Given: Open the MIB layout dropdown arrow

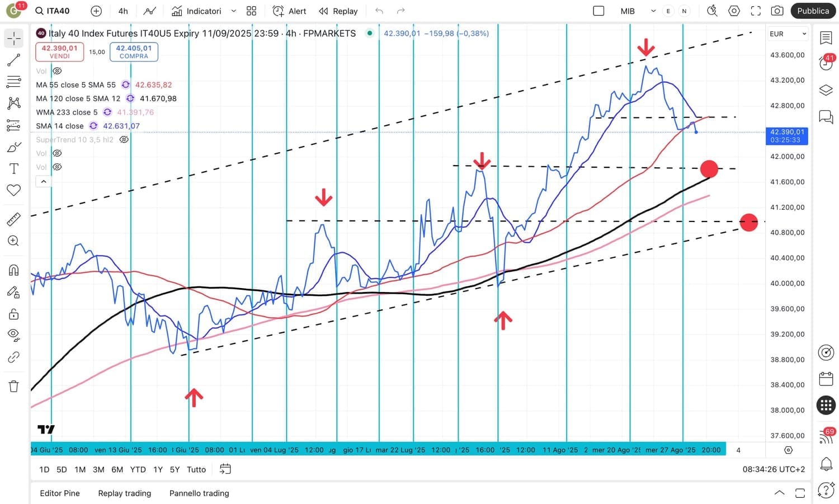Looking at the screenshot, I should coord(653,11).
